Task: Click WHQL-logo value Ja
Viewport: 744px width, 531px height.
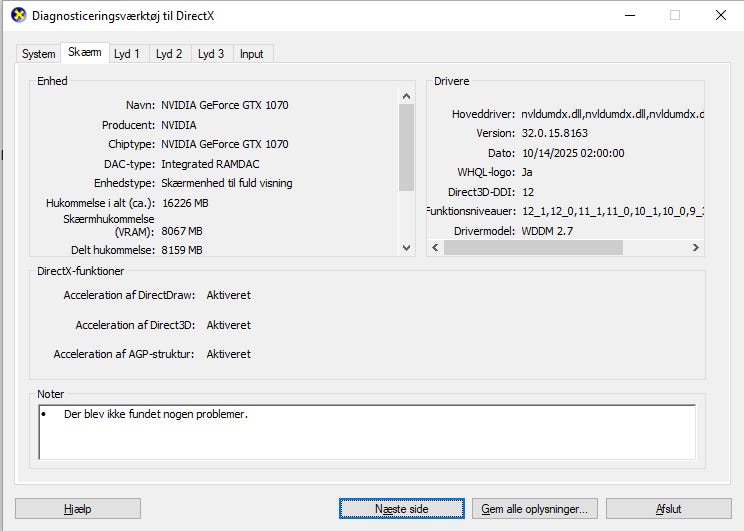Action: coord(527,172)
